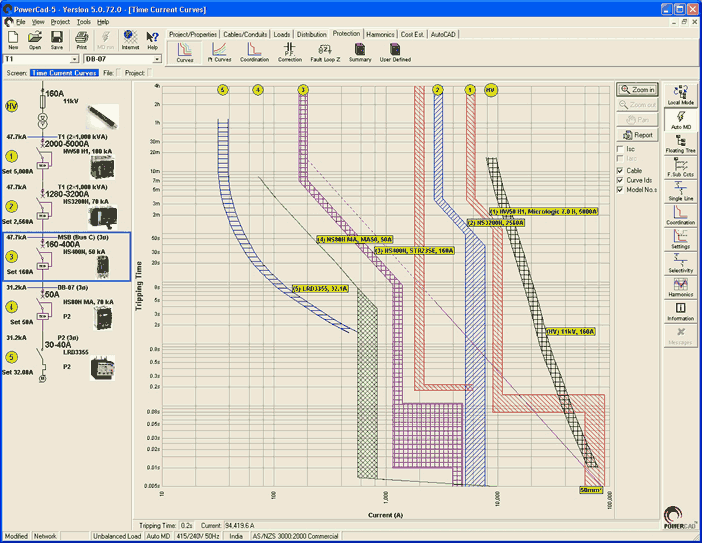Open the Project menu
Screen dimensions: 702x543
pos(60,21)
